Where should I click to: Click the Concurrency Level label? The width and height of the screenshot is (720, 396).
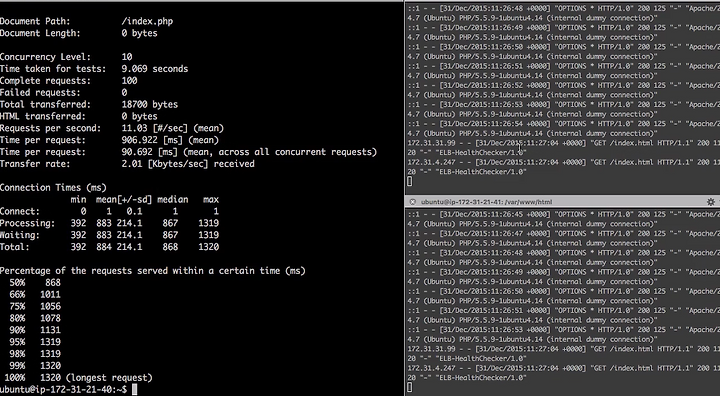point(45,57)
